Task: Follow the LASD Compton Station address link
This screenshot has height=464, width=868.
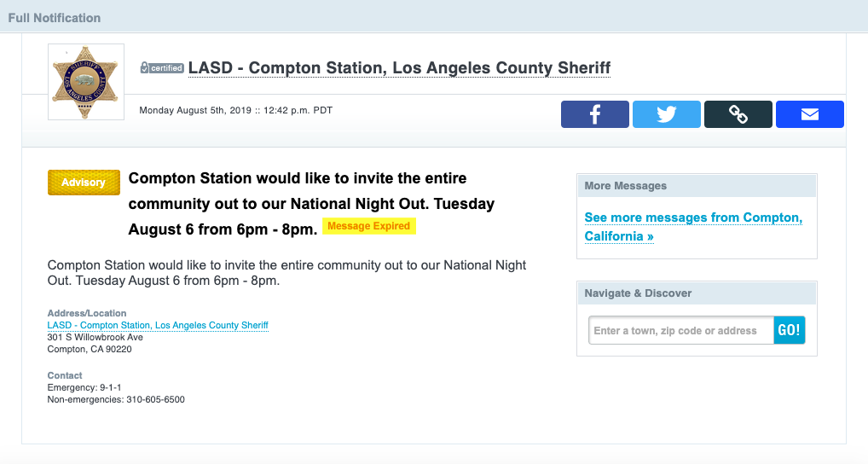Action: [158, 325]
